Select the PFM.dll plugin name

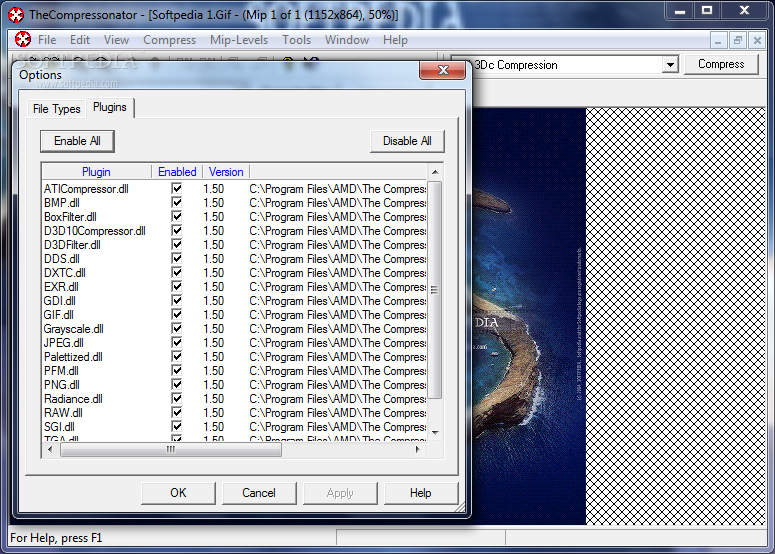[61, 371]
